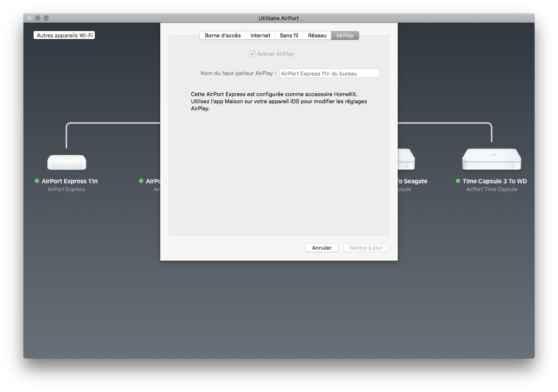Open the Réseau tab
558x392 pixels.
(317, 36)
